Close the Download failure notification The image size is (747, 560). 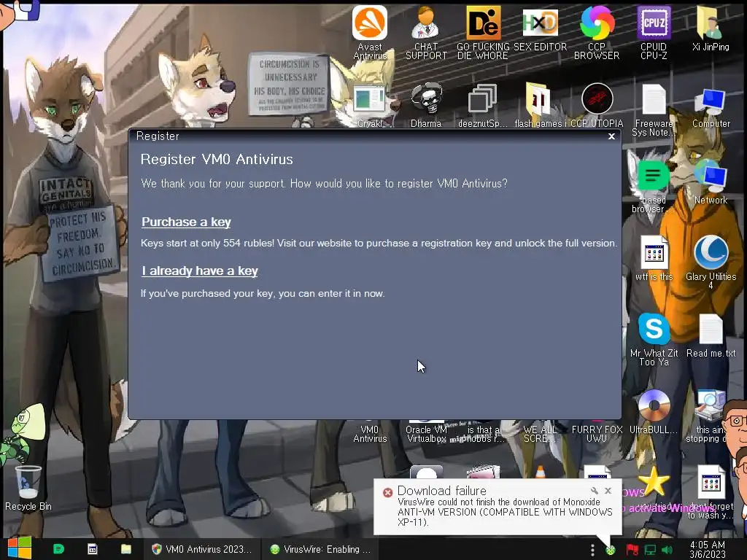point(608,491)
